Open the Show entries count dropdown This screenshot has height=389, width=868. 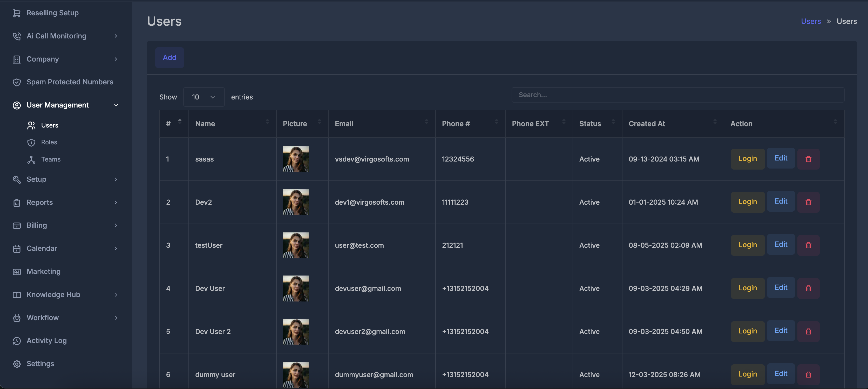click(x=204, y=97)
